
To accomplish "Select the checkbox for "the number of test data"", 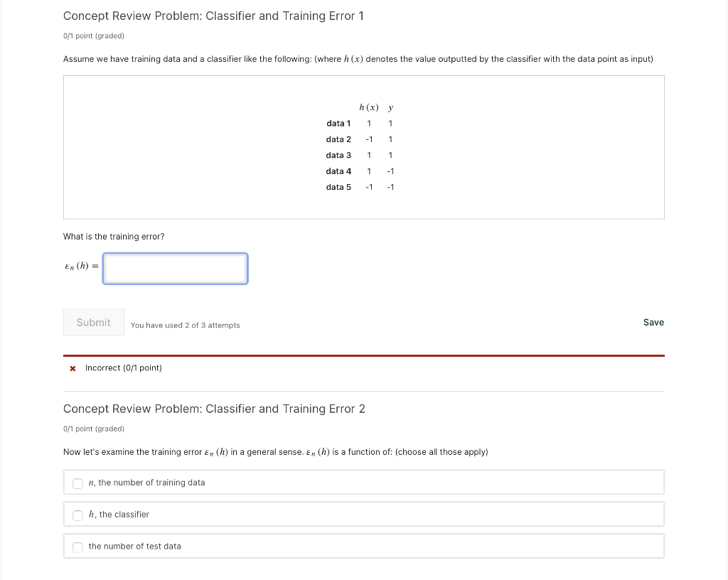I will [x=77, y=547].
